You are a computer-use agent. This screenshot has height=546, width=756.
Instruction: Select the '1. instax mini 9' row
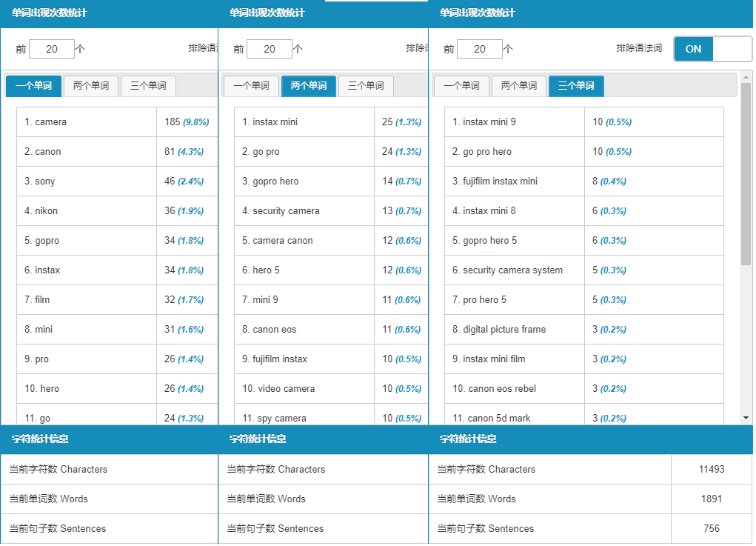coord(584,121)
